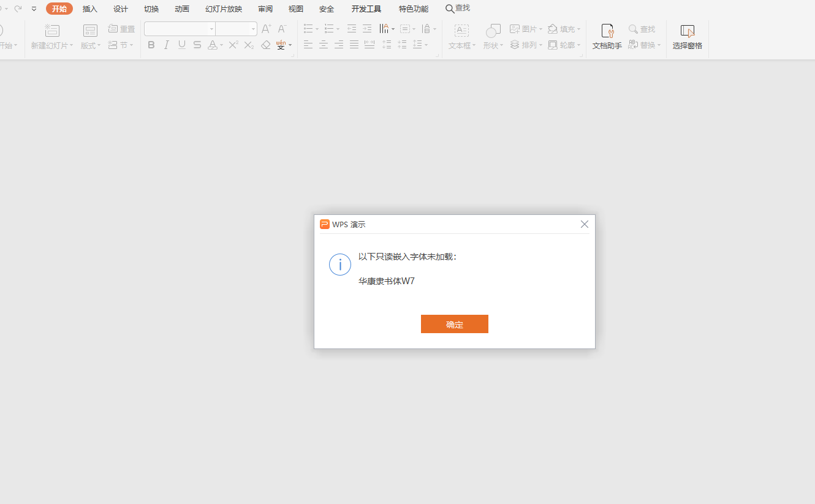Click the pinyin guide (wén) icon
The height and width of the screenshot is (504, 815).
[281, 45]
